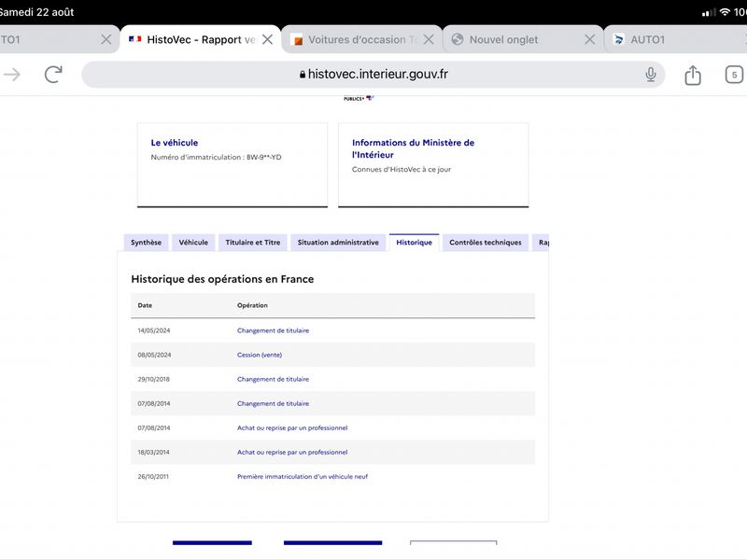The width and height of the screenshot is (747, 560).
Task: Open the Titulaire et Titre tab
Action: click(x=253, y=243)
